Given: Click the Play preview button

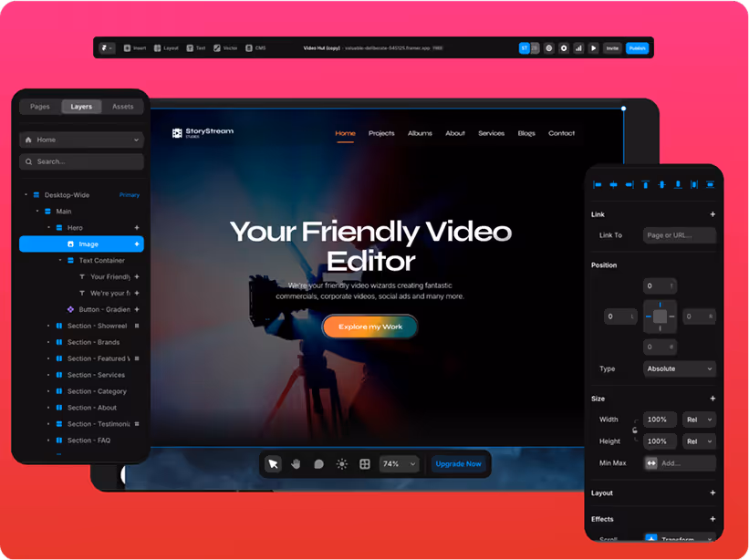Looking at the screenshot, I should (593, 48).
